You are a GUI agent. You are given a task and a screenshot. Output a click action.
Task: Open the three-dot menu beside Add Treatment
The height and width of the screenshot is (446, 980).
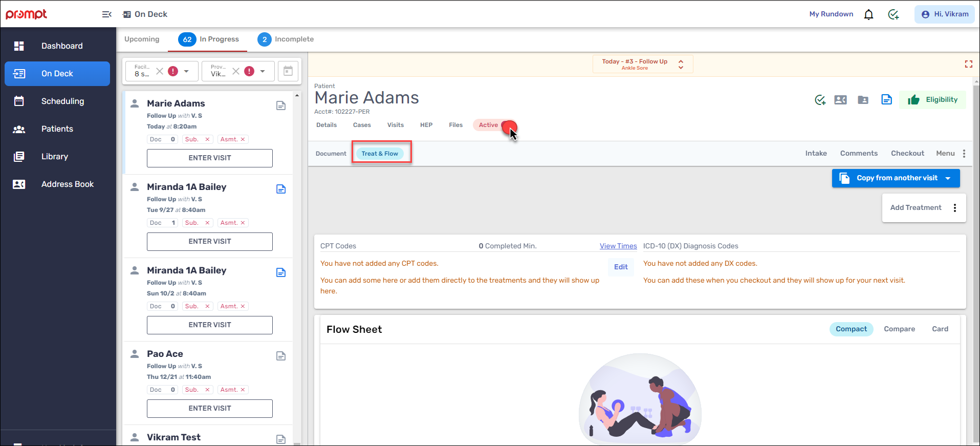tap(955, 208)
